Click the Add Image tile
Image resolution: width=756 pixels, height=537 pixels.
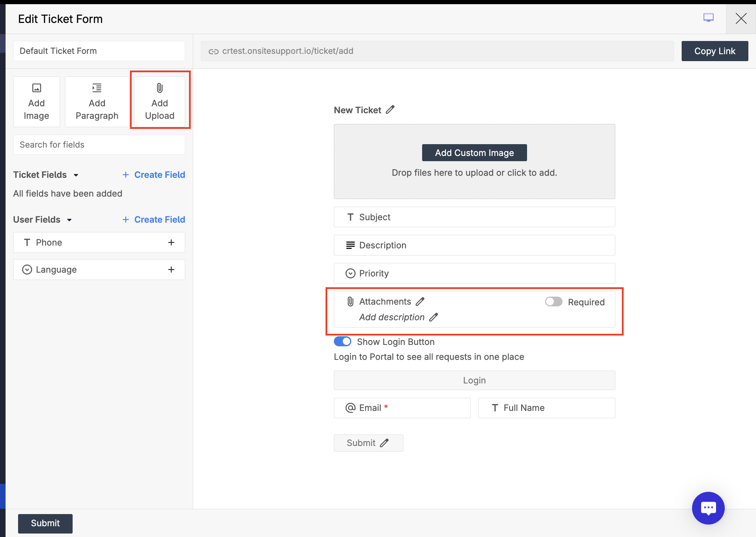(x=36, y=102)
